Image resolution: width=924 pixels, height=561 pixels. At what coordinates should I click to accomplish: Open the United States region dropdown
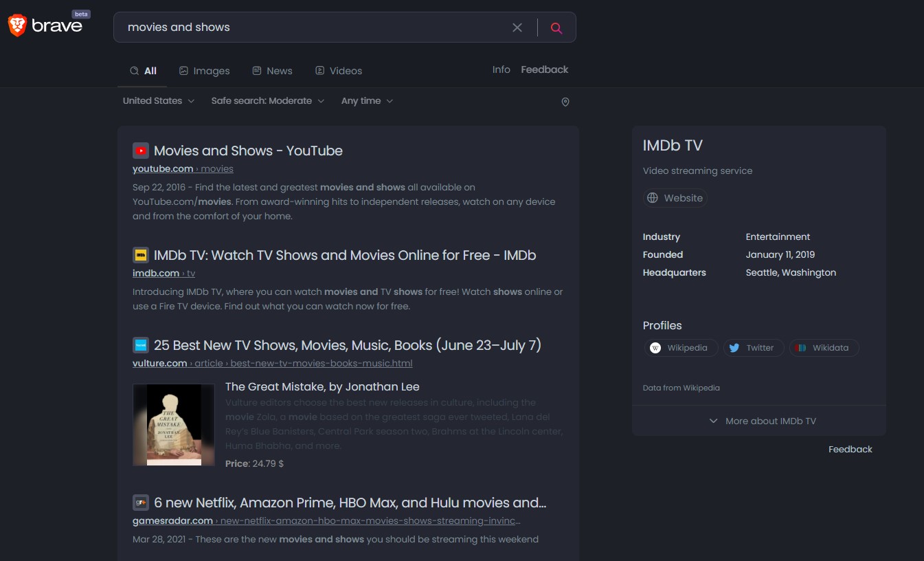click(x=159, y=101)
